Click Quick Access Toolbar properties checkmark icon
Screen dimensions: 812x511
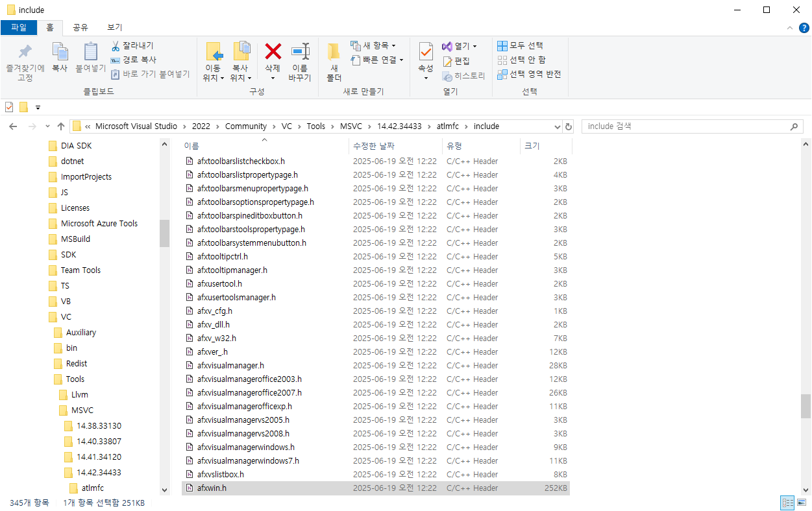coord(9,107)
